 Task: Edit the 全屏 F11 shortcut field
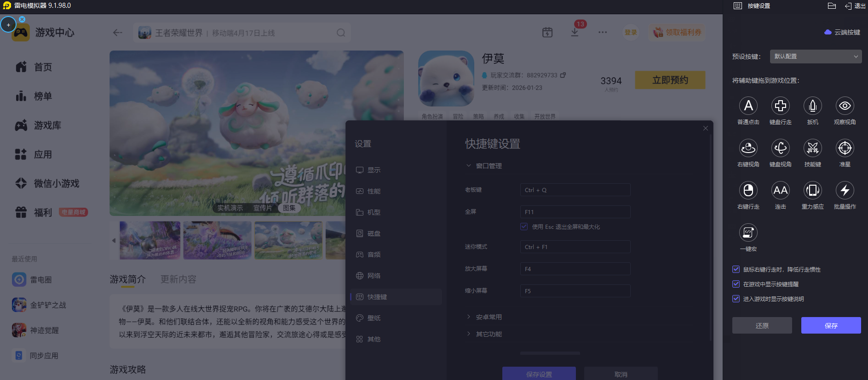point(575,212)
